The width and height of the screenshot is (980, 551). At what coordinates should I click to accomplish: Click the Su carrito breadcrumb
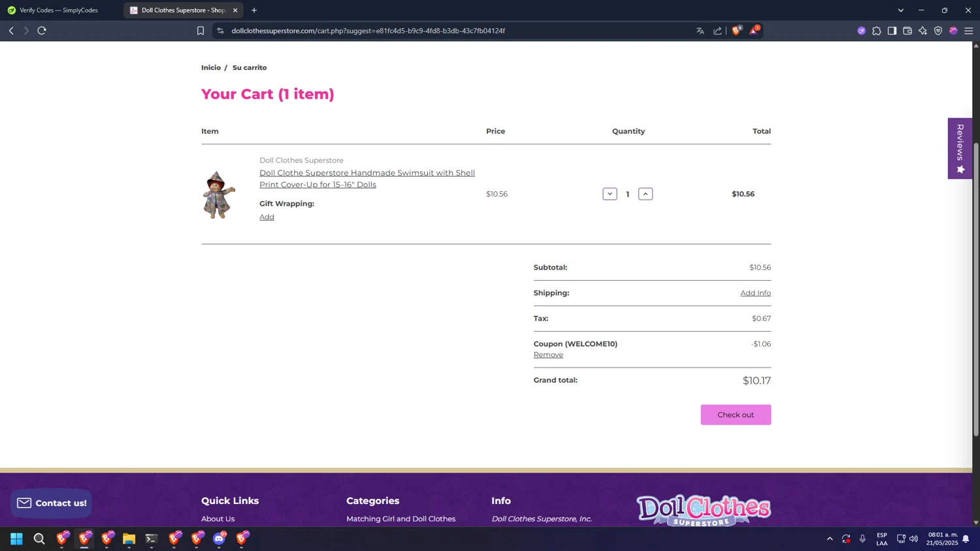(250, 68)
